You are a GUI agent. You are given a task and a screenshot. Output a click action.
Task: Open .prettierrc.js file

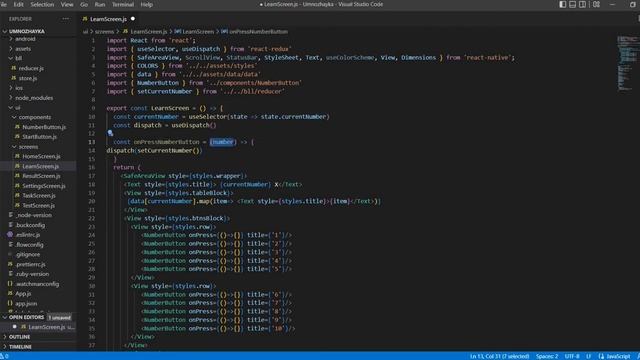click(x=38, y=264)
